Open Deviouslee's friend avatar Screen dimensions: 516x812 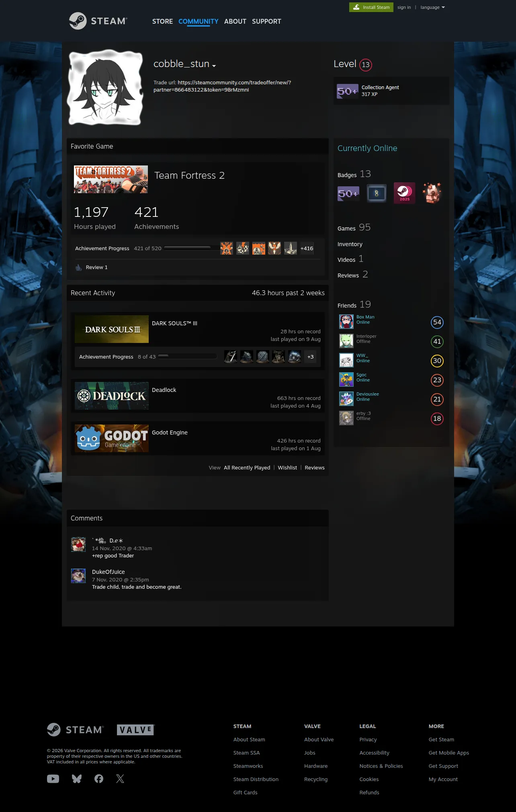click(346, 399)
